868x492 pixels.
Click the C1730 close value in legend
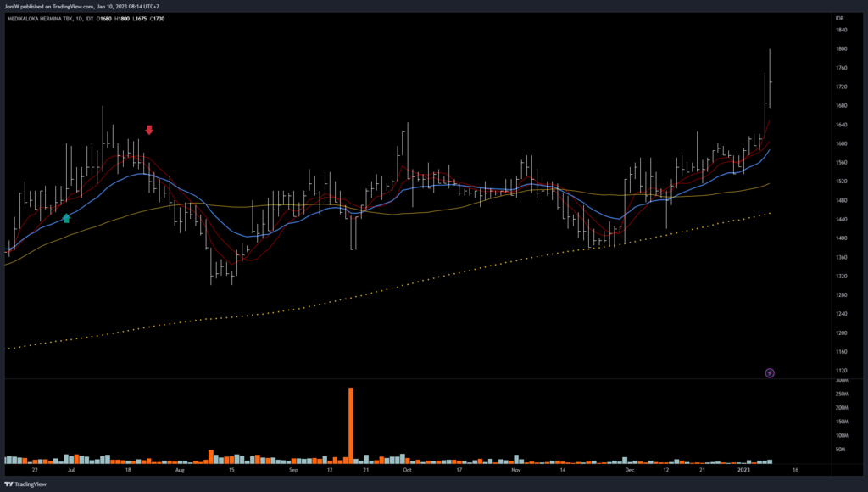[159, 17]
